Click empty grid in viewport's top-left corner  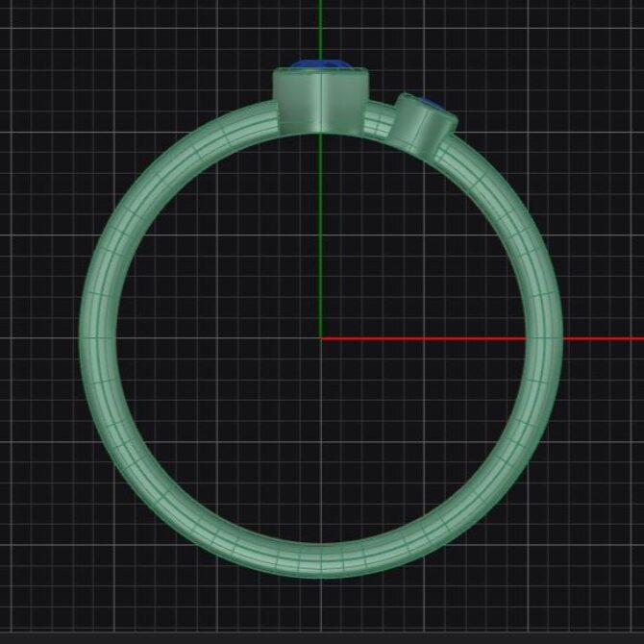coord(38,38)
